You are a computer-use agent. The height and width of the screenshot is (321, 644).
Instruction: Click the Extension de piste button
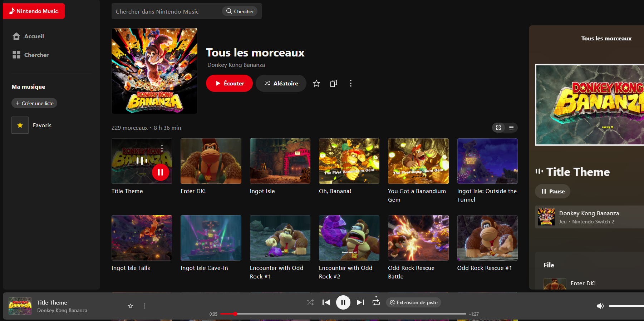coord(414,302)
